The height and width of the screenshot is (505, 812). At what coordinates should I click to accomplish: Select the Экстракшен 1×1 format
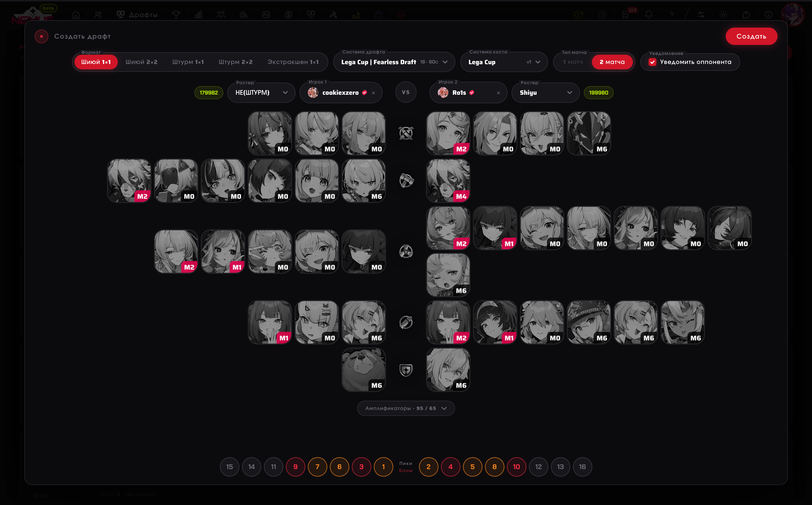pos(293,62)
